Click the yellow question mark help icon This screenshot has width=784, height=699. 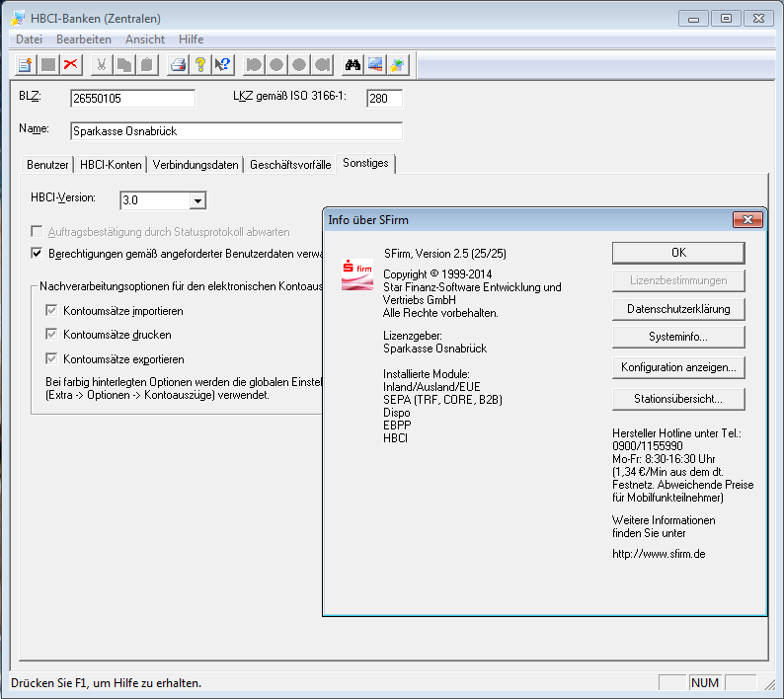pos(200,65)
